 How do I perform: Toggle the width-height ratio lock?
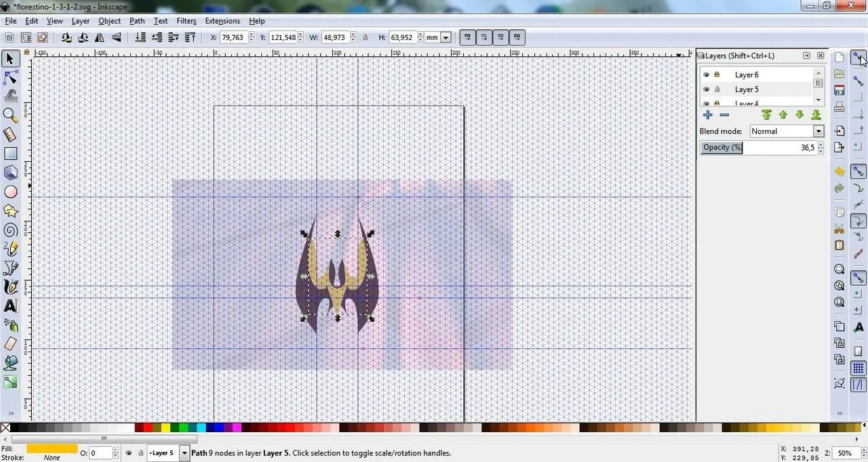point(366,38)
